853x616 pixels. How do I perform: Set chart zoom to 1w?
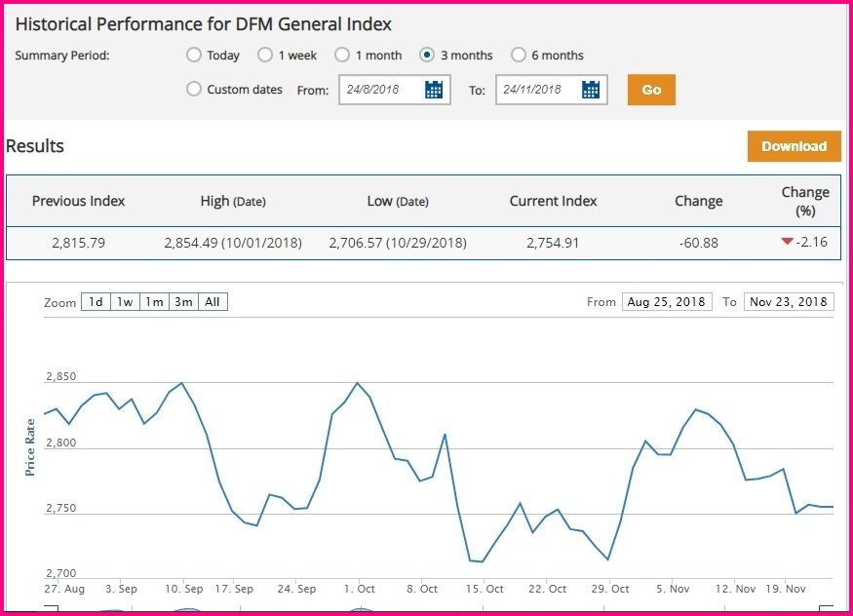pos(125,302)
